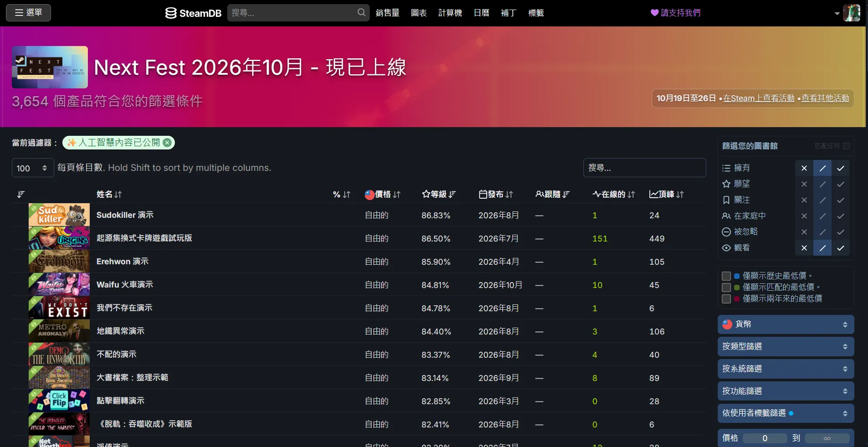Expand the 按系統篩選 dropdown

pos(786,369)
